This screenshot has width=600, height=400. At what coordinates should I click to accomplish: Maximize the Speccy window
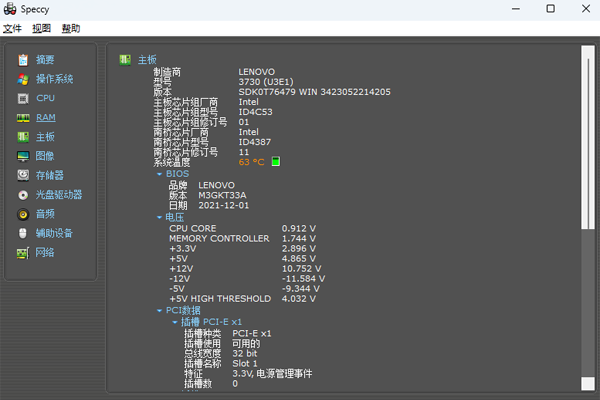pyautogui.click(x=550, y=9)
